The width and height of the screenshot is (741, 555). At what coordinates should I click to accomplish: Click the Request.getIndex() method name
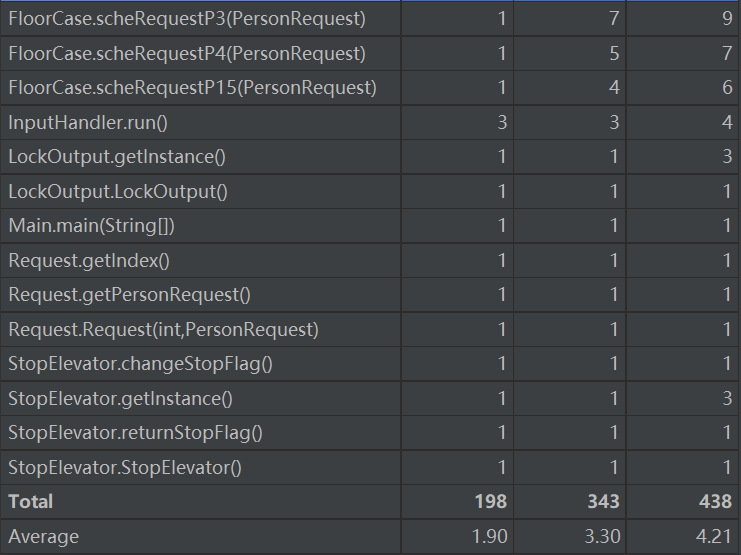point(89,261)
